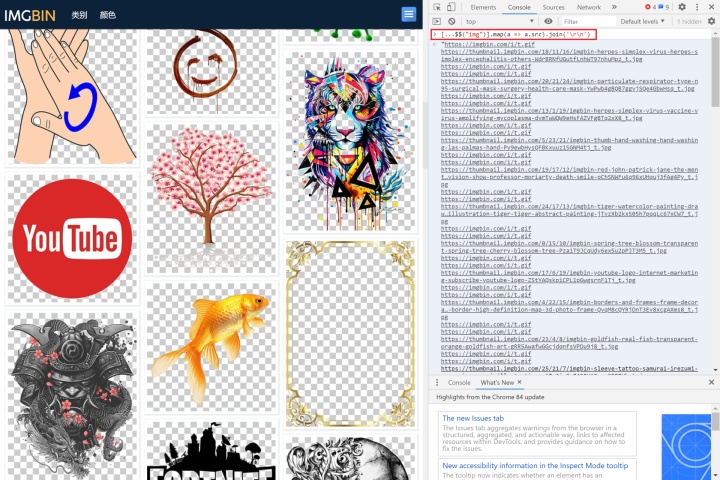The height and width of the screenshot is (480, 720).
Task: Open the cherry blossom tree thumbnail
Action: (211, 198)
